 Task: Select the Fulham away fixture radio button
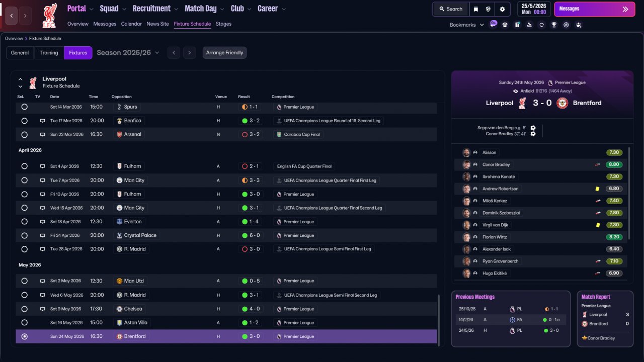tap(24, 166)
